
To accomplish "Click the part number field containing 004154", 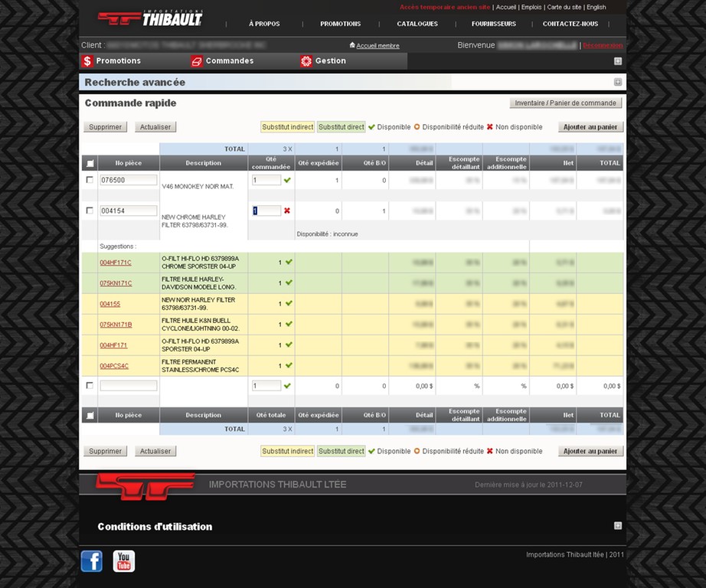I will click(x=129, y=211).
